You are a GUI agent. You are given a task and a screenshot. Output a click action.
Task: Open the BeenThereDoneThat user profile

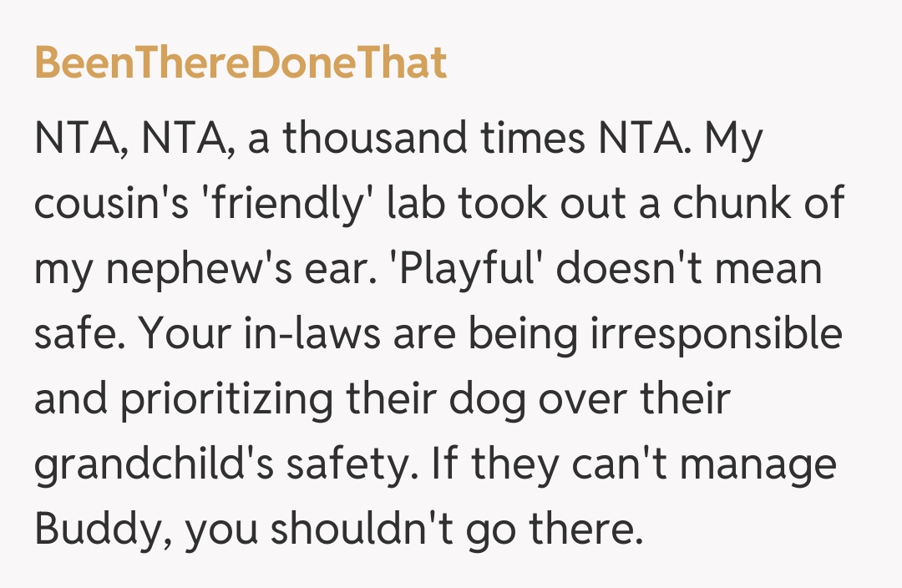click(x=241, y=63)
